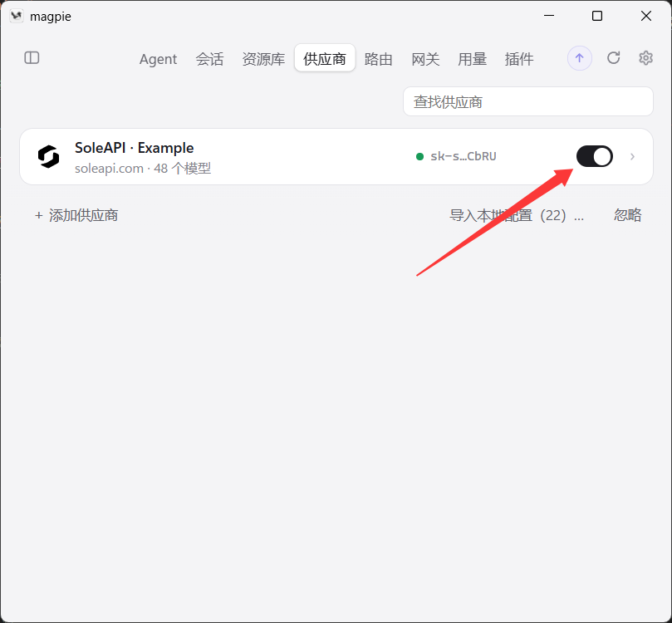Click the SoleAPI logo icon

point(48,156)
